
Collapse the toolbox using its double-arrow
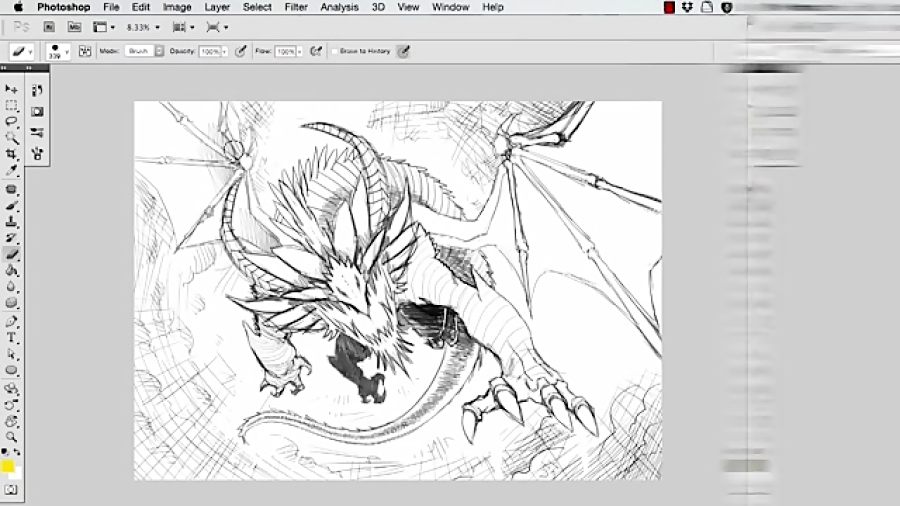[x=4, y=68]
